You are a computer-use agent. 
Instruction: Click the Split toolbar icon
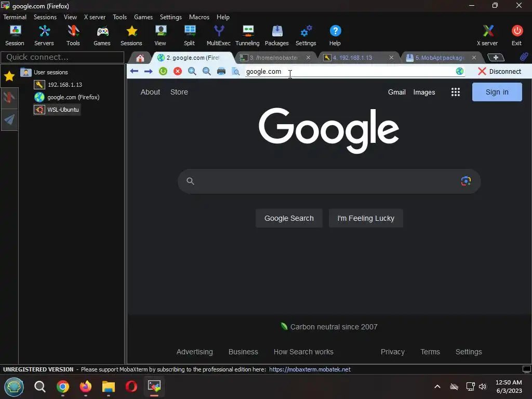189,35
